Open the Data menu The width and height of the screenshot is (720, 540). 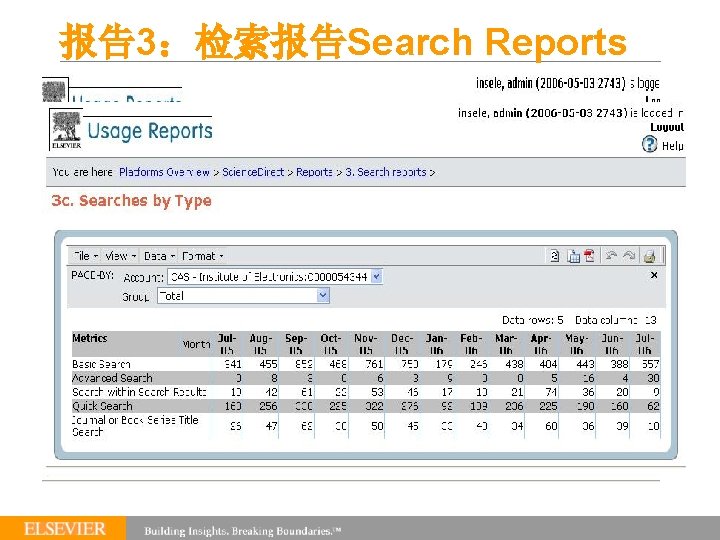coord(159,256)
